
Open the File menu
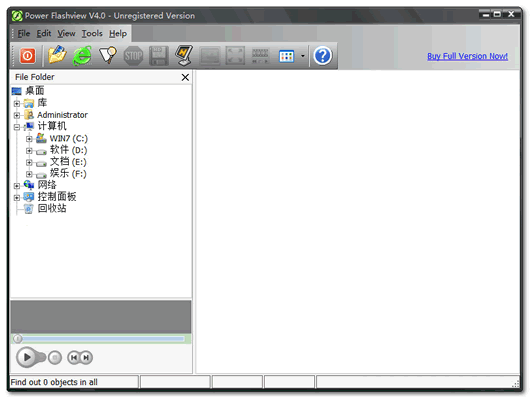24,33
